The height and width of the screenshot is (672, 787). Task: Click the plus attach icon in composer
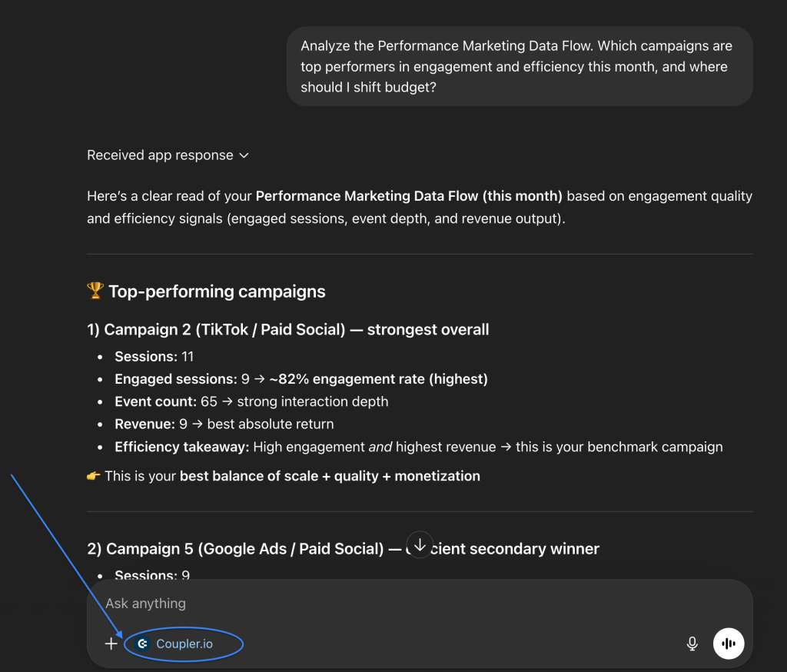[111, 644]
